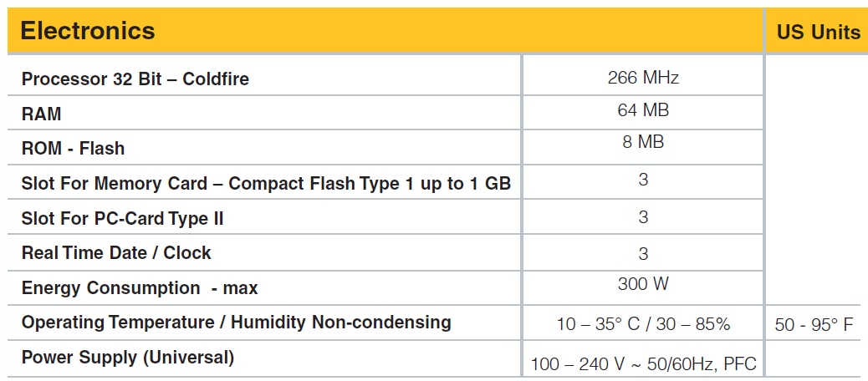Select the 300 W value
Viewport: 868px width, 381px height.
(642, 284)
